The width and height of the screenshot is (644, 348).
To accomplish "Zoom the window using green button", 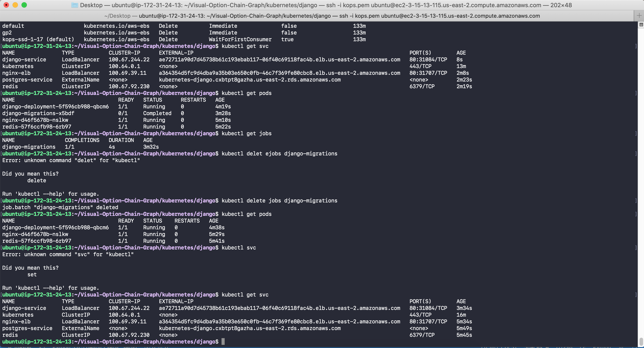I will pos(24,5).
